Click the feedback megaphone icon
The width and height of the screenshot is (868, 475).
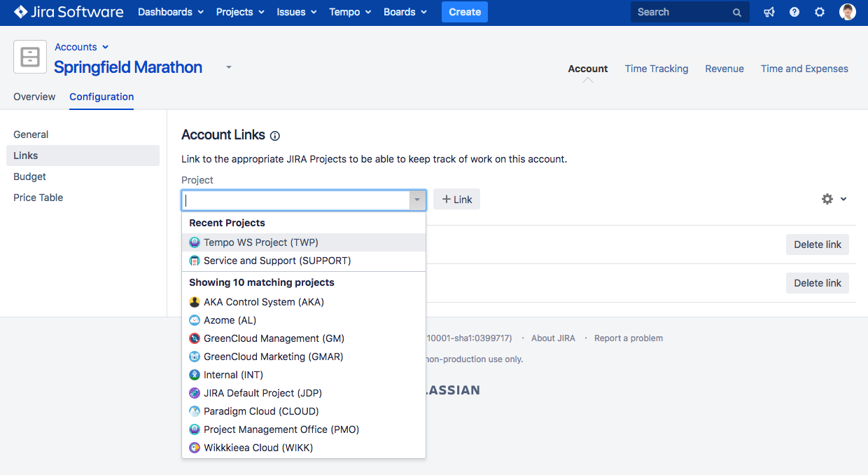point(769,12)
